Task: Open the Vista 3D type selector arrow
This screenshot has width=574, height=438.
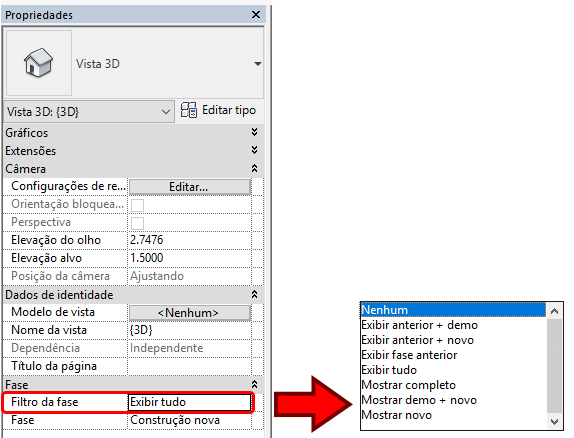Action: point(258,64)
